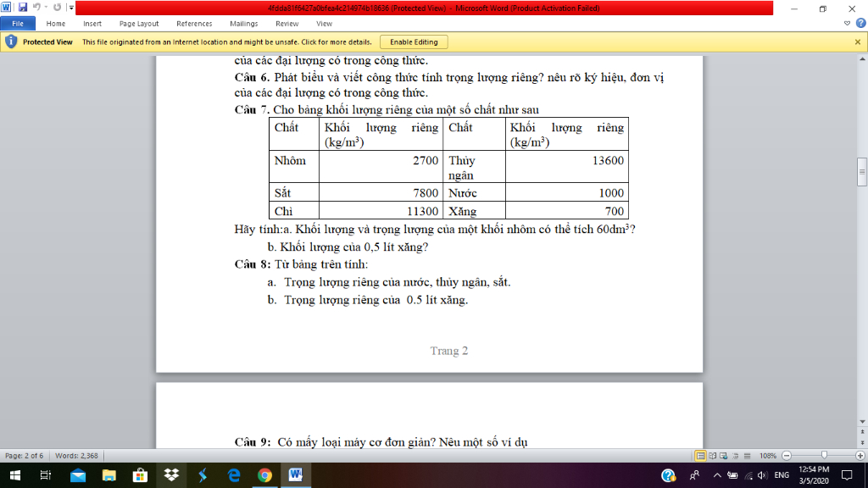Click the Repeat/Redo icon
Image resolution: width=868 pixels, height=488 pixels.
click(x=57, y=8)
